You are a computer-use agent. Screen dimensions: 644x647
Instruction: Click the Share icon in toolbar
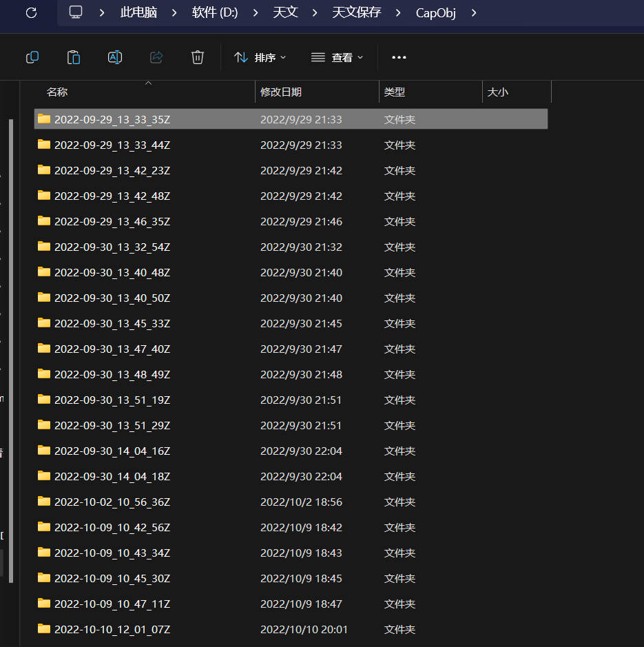pyautogui.click(x=156, y=57)
